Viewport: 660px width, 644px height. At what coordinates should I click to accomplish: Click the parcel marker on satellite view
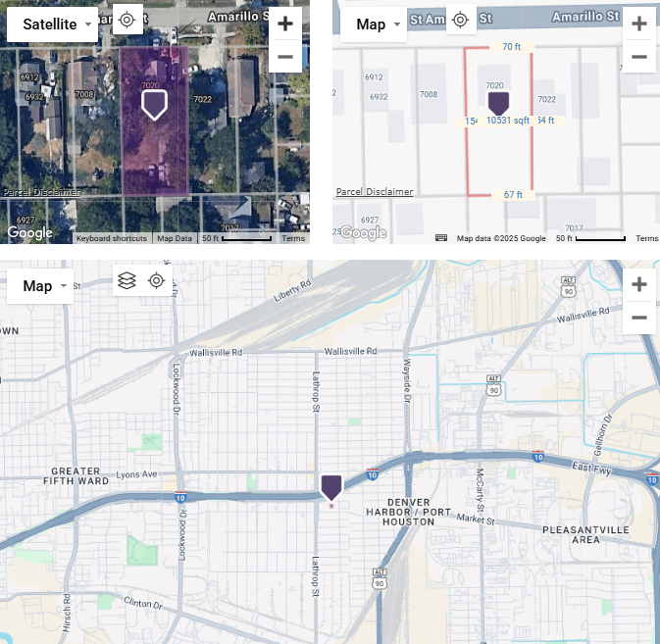(155, 105)
